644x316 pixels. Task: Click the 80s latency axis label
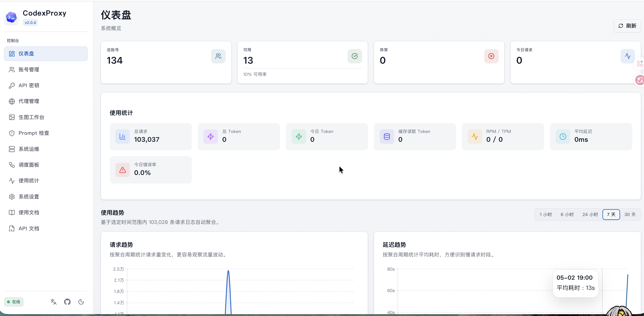391,269
